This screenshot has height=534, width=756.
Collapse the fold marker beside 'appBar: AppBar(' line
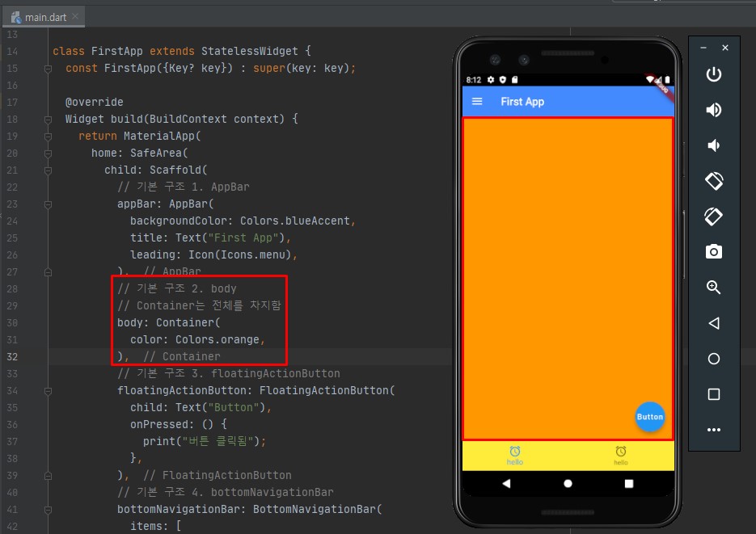(48, 204)
